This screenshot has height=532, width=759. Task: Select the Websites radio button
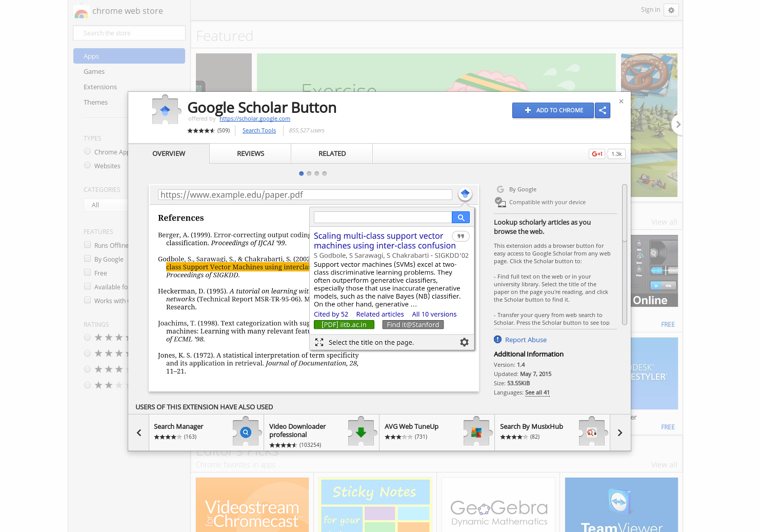pyautogui.click(x=87, y=165)
